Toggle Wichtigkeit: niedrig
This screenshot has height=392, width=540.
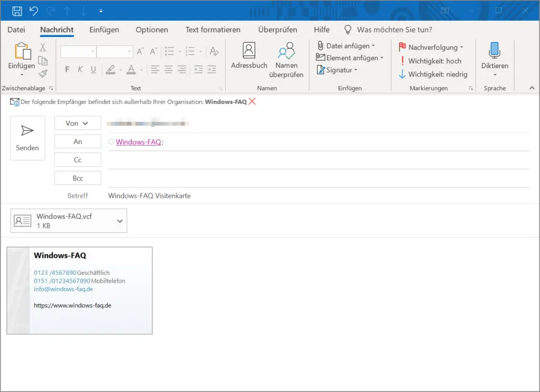(x=433, y=74)
